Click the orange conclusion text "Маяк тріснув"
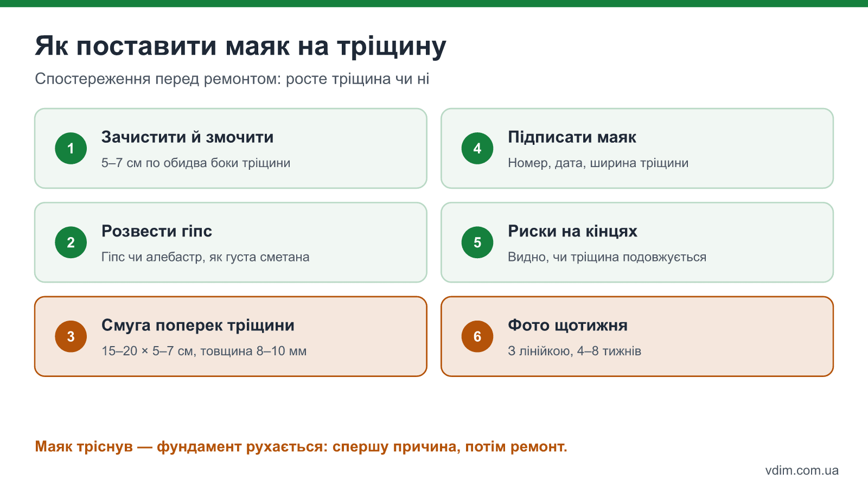868x492 pixels. pos(84,446)
